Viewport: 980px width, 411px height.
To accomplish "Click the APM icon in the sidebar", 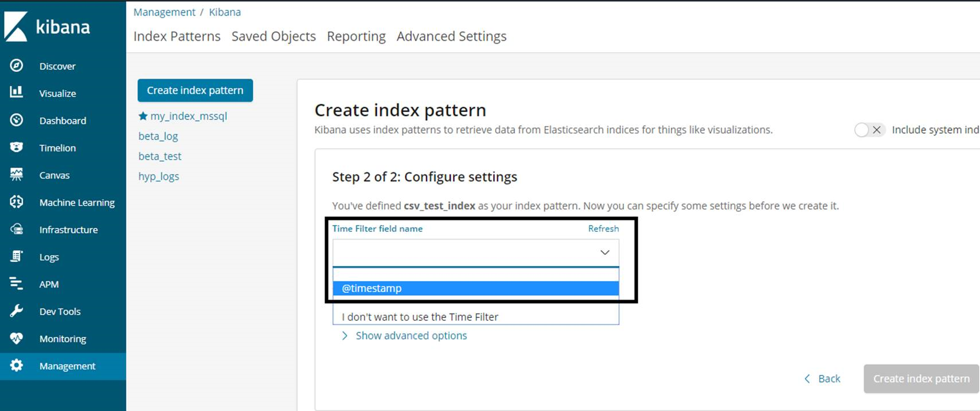I will pos(17,284).
